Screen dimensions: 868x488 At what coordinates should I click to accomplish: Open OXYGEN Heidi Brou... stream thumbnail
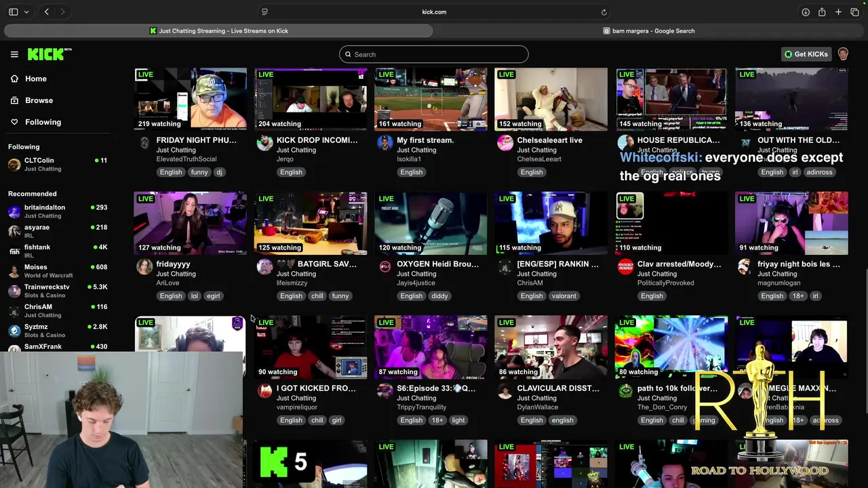point(431,223)
